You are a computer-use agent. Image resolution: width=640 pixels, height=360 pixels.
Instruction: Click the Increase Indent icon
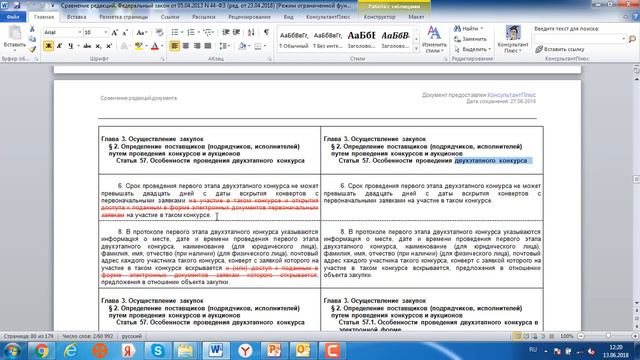tap(236, 32)
